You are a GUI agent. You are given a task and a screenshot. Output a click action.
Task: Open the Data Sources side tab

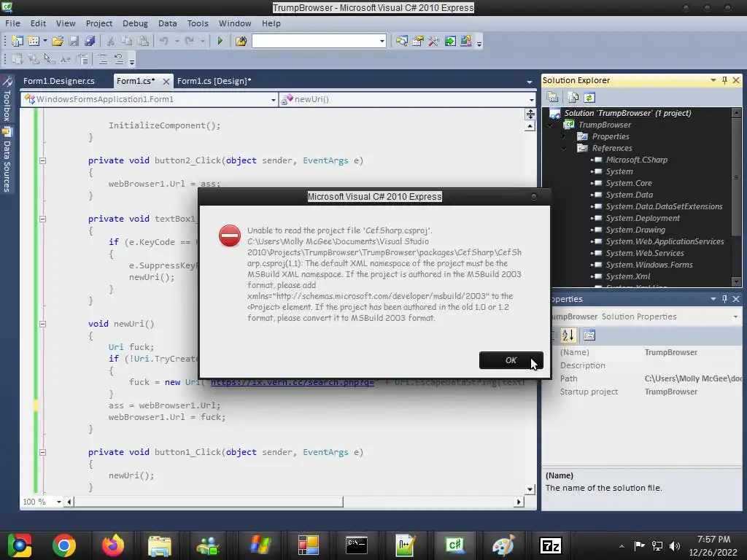click(x=7, y=160)
